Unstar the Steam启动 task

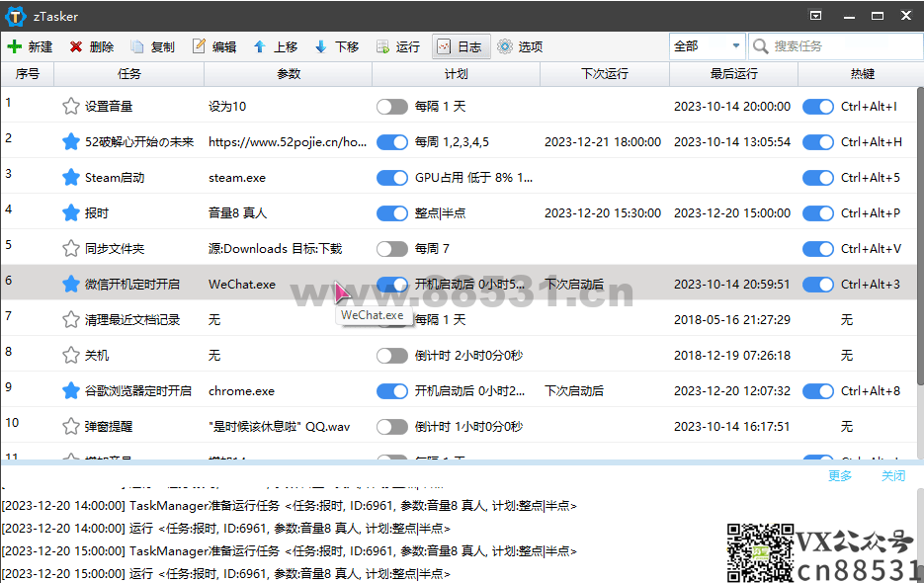71,178
